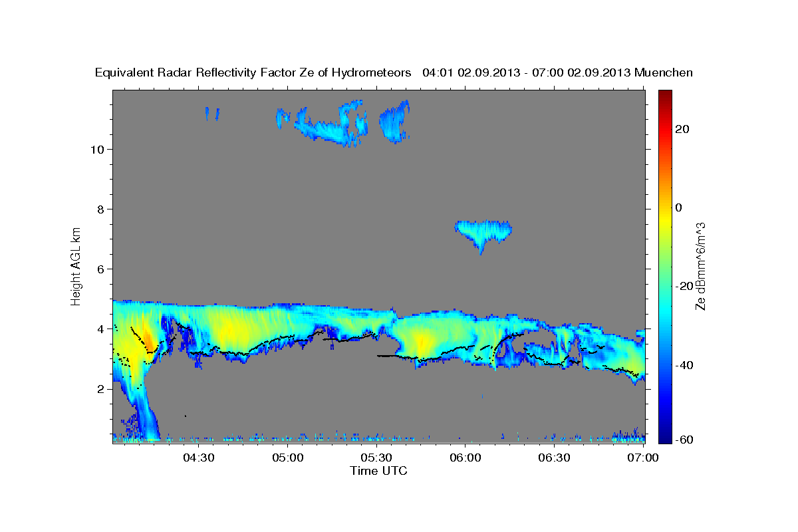This screenshot has height=532, width=798.
Task: Click the "Ze dBmm^6/m^3" colorbar label
Action: [700, 266]
